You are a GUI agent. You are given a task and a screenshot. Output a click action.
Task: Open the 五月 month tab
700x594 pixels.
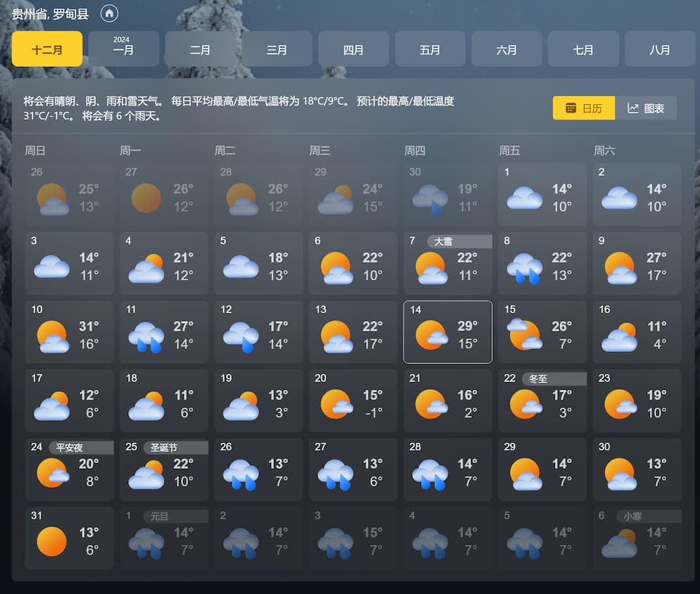click(430, 49)
